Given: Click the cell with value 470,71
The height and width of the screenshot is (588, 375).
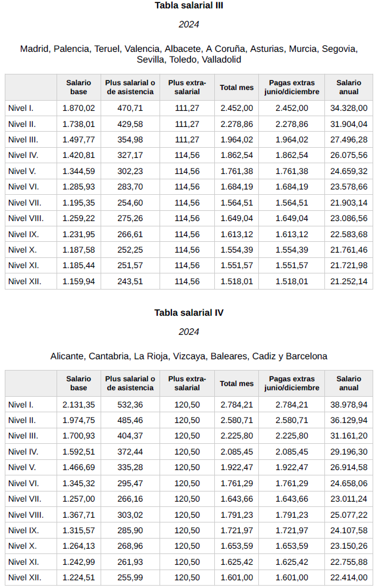Looking at the screenshot, I should click(x=130, y=108).
